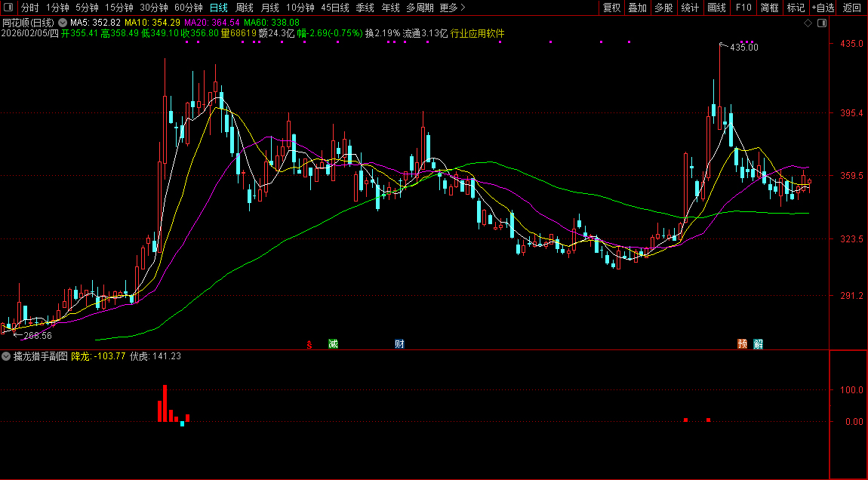Add stock via +自选 button
The image size is (868, 480).
pyautogui.click(x=823, y=8)
